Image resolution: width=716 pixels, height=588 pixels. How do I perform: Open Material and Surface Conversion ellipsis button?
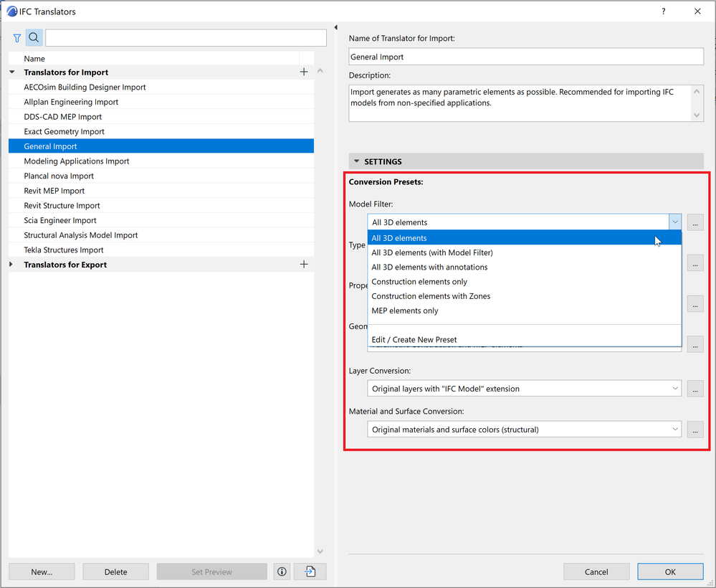click(695, 430)
